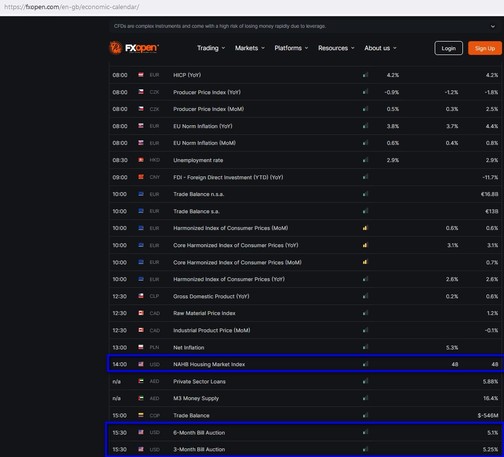Click impact icon for Trade Balance s.a.
The image size is (504, 457).
365,211
